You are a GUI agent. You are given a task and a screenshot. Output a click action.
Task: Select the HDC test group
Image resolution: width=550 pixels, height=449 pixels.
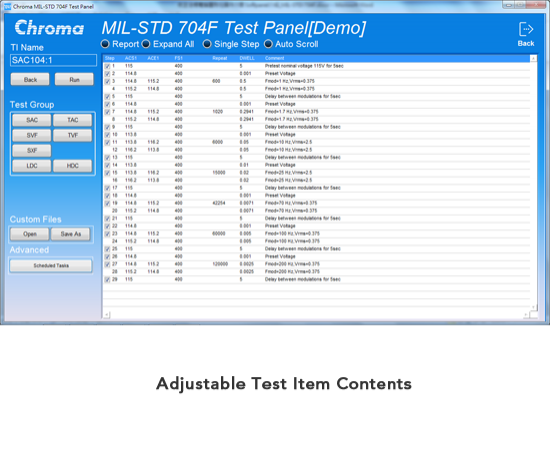(x=73, y=166)
